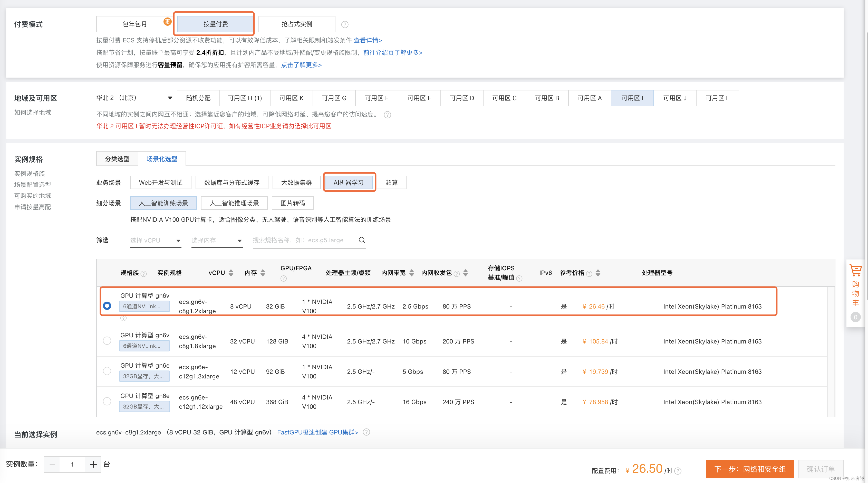Sort table by 内存 column arrows
Viewport: 868px width, 483px height.
263,273
